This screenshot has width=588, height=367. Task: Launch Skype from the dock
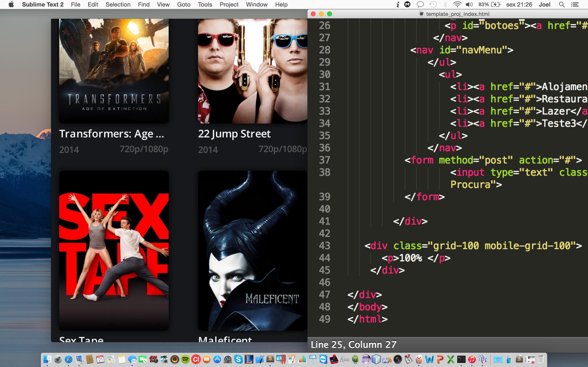pyautogui.click(x=238, y=359)
